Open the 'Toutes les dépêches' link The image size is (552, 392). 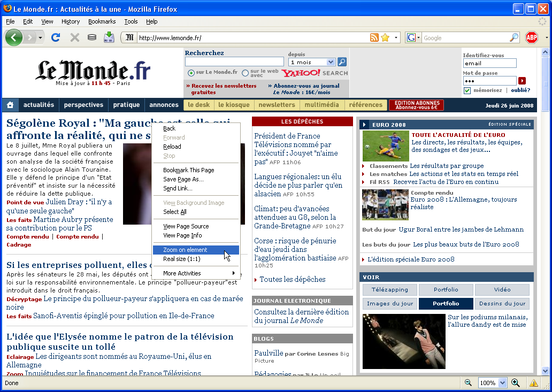click(x=292, y=279)
